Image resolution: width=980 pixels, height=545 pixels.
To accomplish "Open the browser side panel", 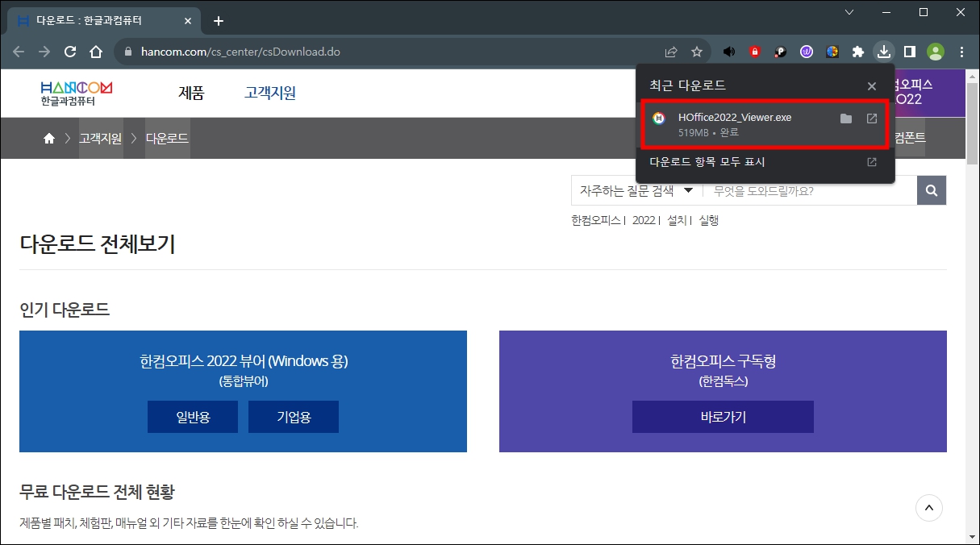I will [x=910, y=52].
